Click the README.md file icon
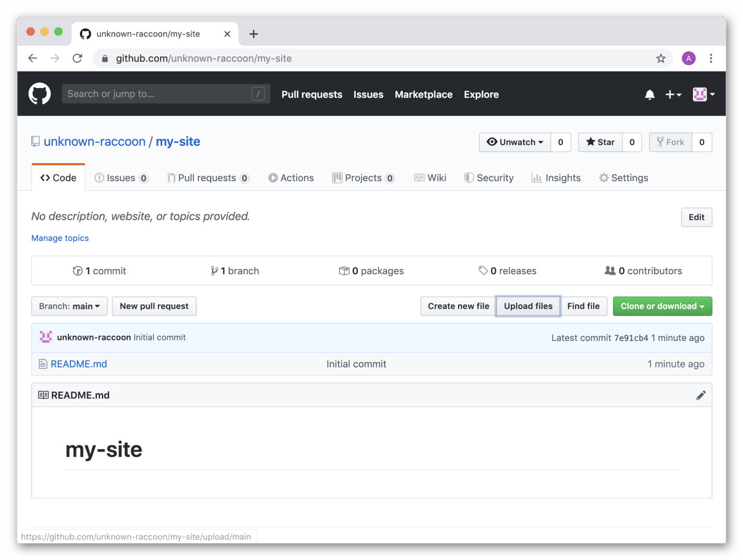 (x=43, y=364)
